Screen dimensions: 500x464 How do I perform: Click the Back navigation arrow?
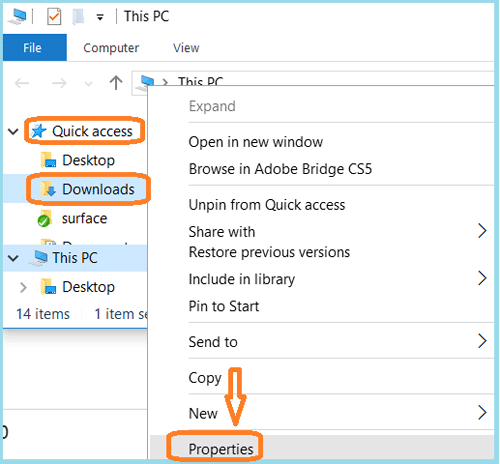pos(22,83)
